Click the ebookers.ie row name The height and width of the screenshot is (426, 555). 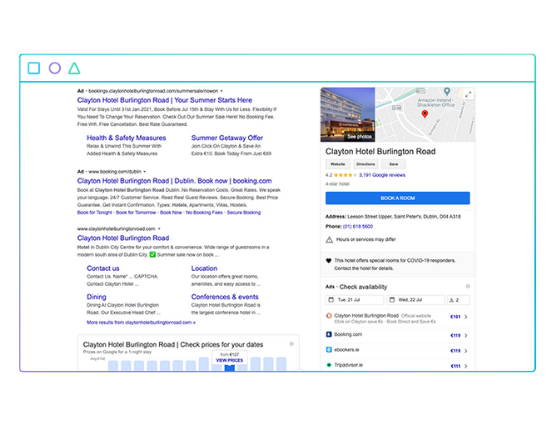[x=347, y=350]
